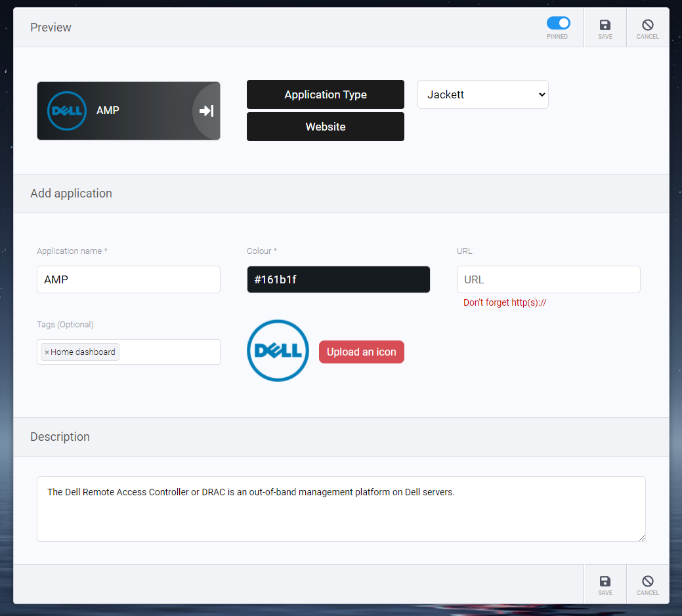Click the resize handle of the description box
This screenshot has width=682, height=616.
point(641,538)
